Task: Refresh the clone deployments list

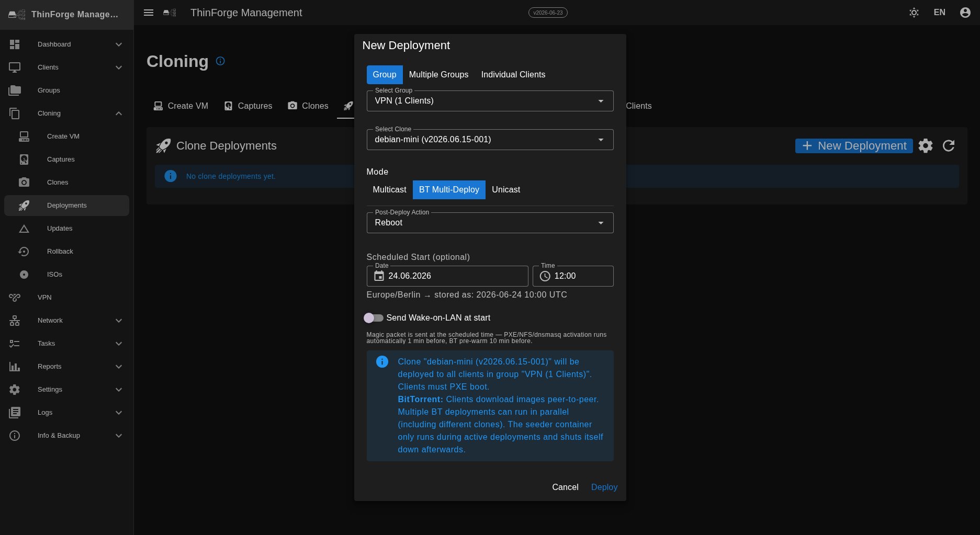Action: click(x=949, y=146)
